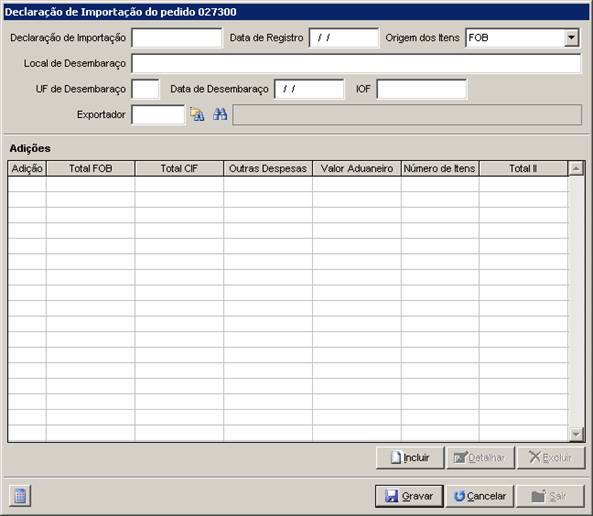Image resolution: width=593 pixels, height=516 pixels.
Task: Focus the Declaração de Importação field
Action: click(x=177, y=38)
